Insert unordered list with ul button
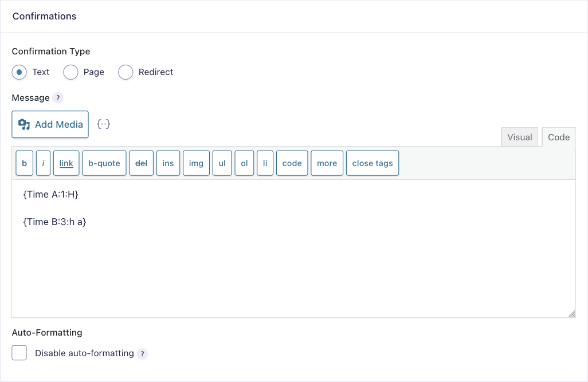The height and width of the screenshot is (382, 588). point(222,163)
